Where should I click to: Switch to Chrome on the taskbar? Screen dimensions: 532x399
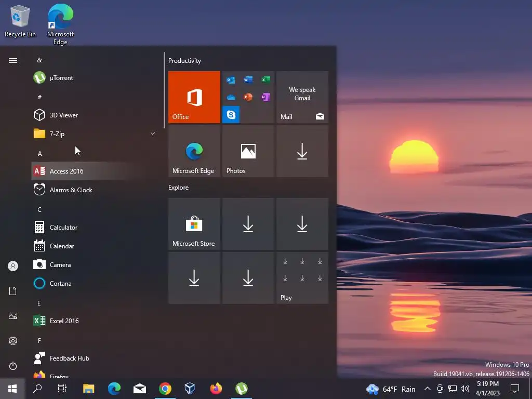[165, 389]
